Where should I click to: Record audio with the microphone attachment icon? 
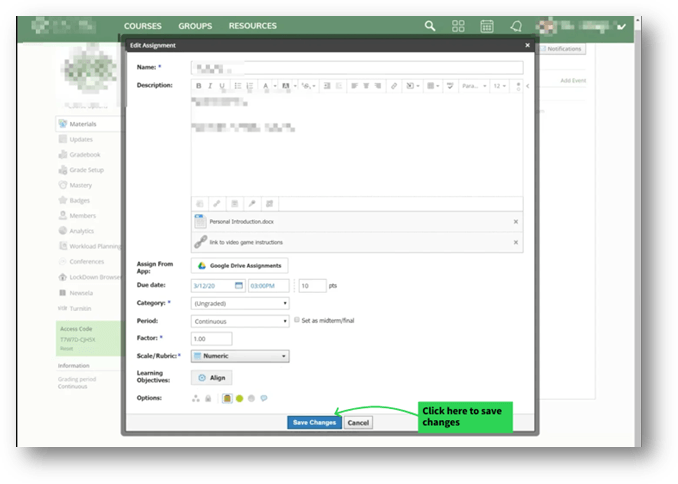[x=252, y=203]
